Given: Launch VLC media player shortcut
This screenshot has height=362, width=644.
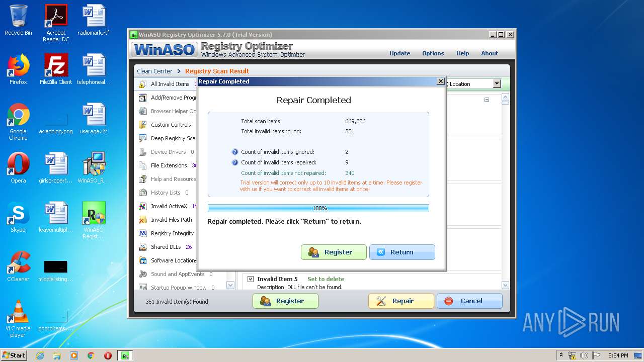Looking at the screenshot, I should click(x=18, y=319).
